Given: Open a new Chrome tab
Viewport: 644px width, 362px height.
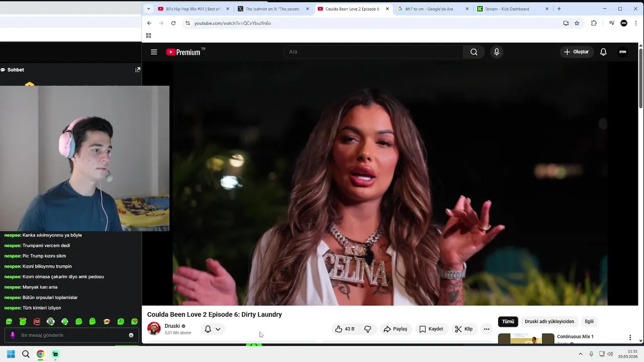Looking at the screenshot, I should [x=559, y=9].
